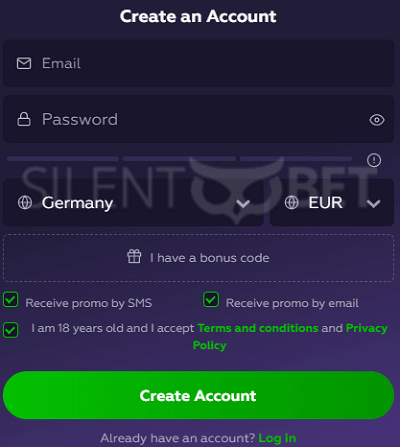Screen dimensions: 400x447
Task: Open the country selector showing Germany
Action: pos(133,202)
